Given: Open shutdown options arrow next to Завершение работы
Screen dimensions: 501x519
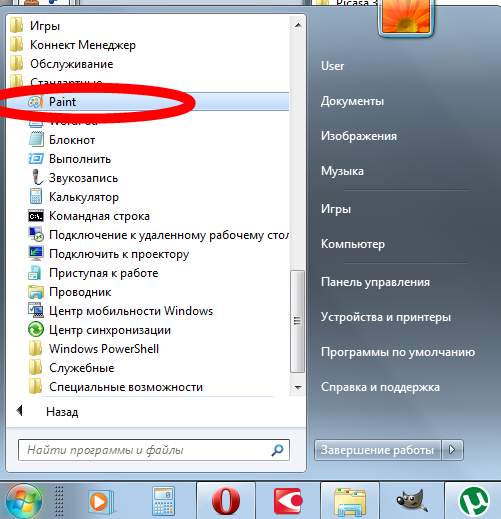Looking at the screenshot, I should (x=452, y=450).
